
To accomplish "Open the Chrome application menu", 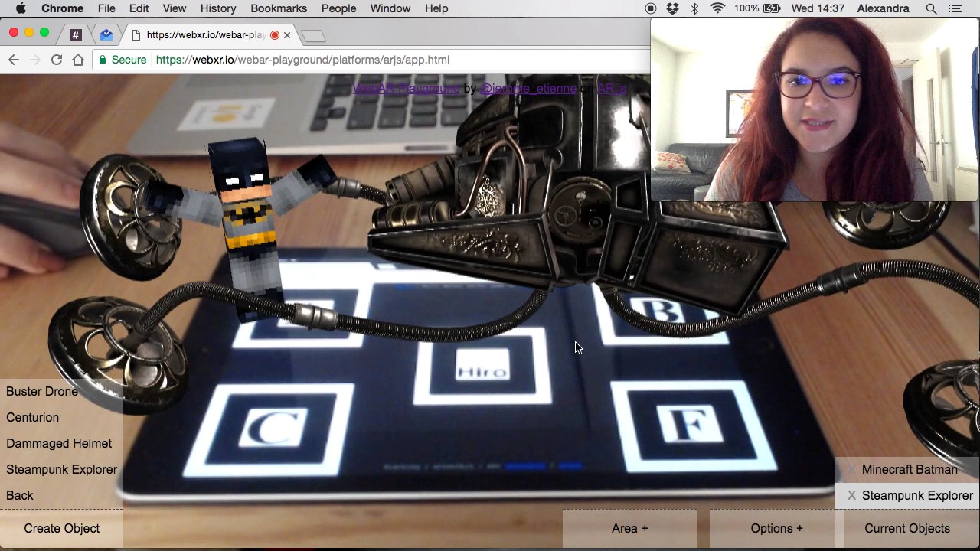I will click(63, 8).
